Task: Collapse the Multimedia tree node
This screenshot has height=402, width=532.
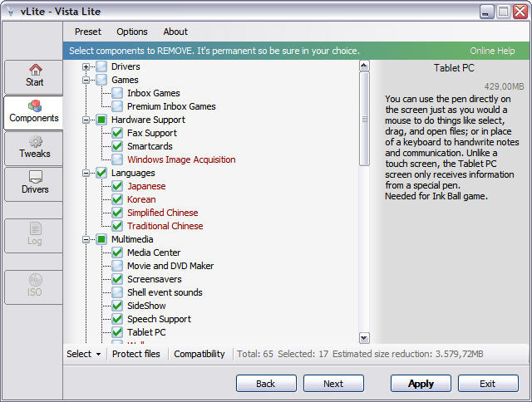Action: tap(86, 240)
